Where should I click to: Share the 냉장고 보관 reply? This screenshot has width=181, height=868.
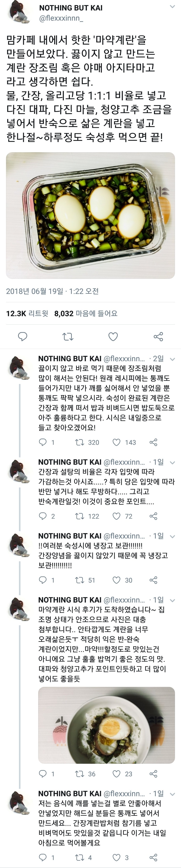coord(153,580)
